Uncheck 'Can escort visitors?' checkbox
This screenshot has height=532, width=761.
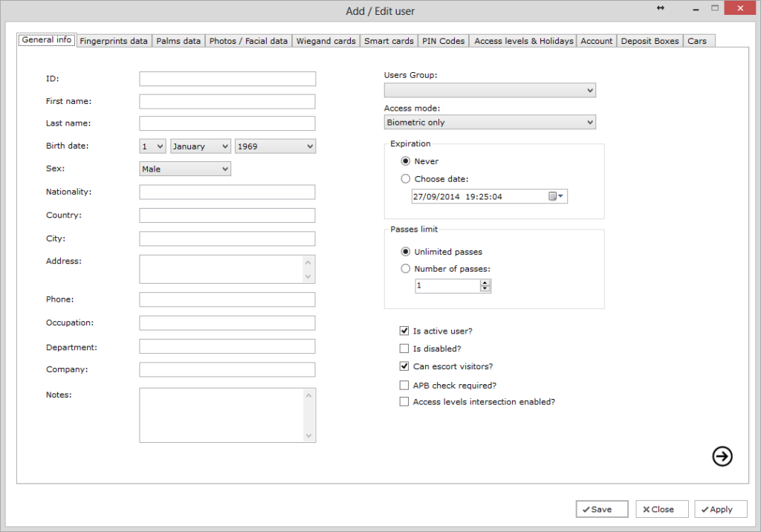404,366
